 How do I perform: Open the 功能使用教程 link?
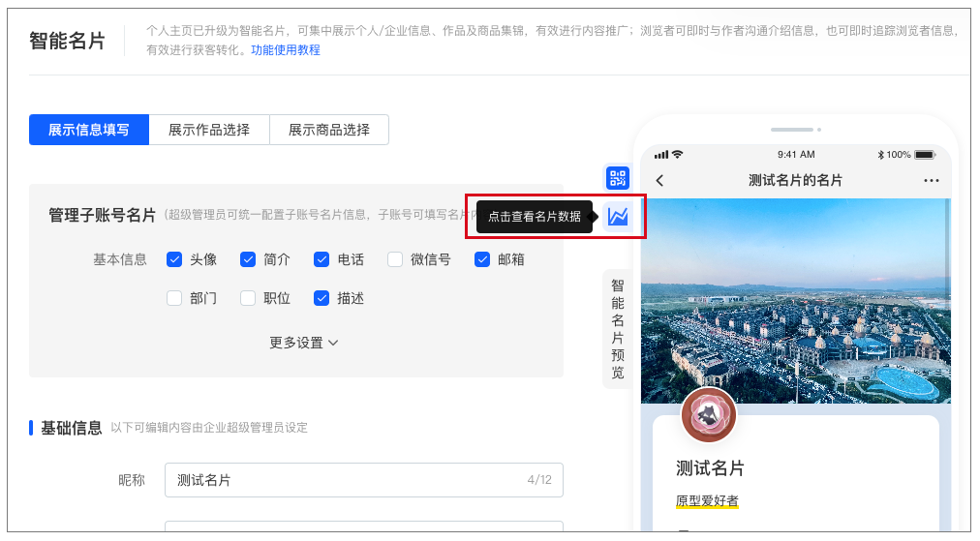(x=286, y=49)
